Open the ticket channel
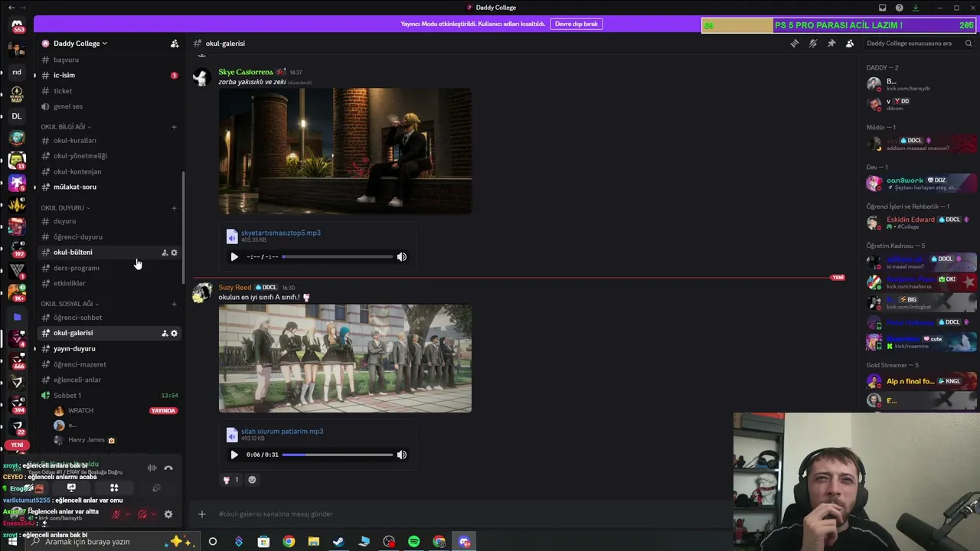Image resolution: width=980 pixels, height=551 pixels. (109, 91)
